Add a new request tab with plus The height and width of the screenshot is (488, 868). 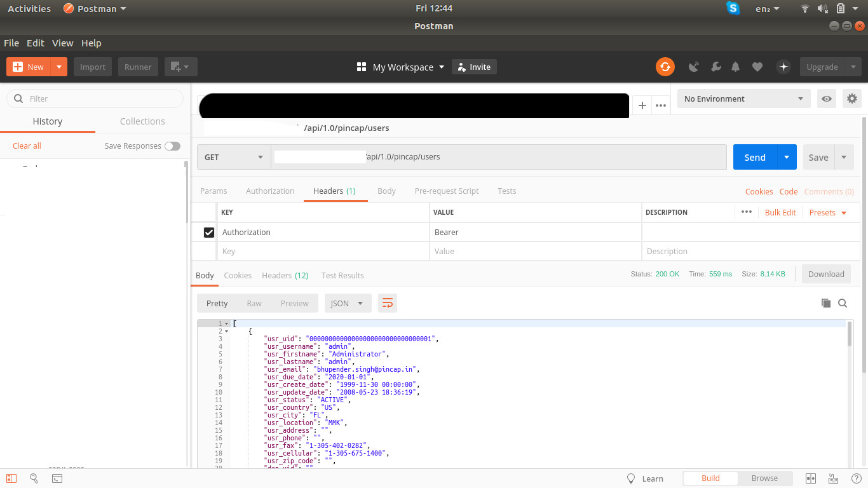click(642, 105)
